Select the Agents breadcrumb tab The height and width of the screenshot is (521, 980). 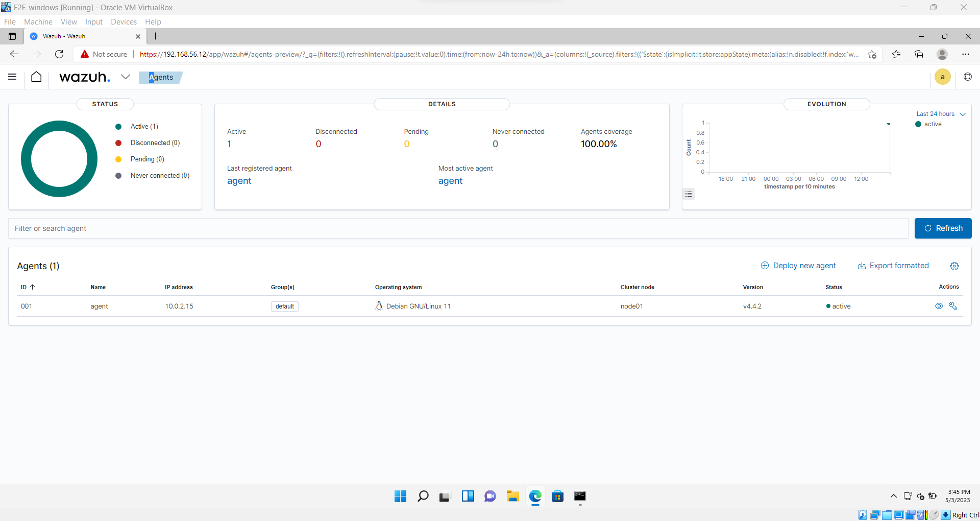click(x=161, y=77)
